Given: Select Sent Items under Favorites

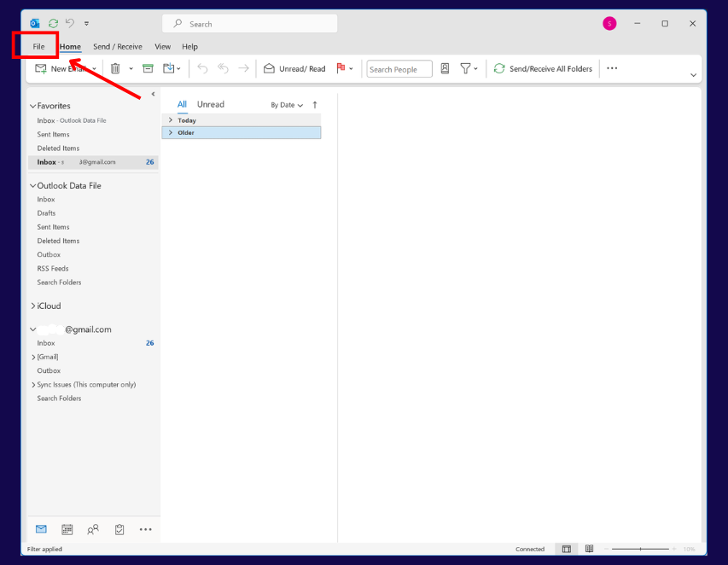Looking at the screenshot, I should 54,134.
